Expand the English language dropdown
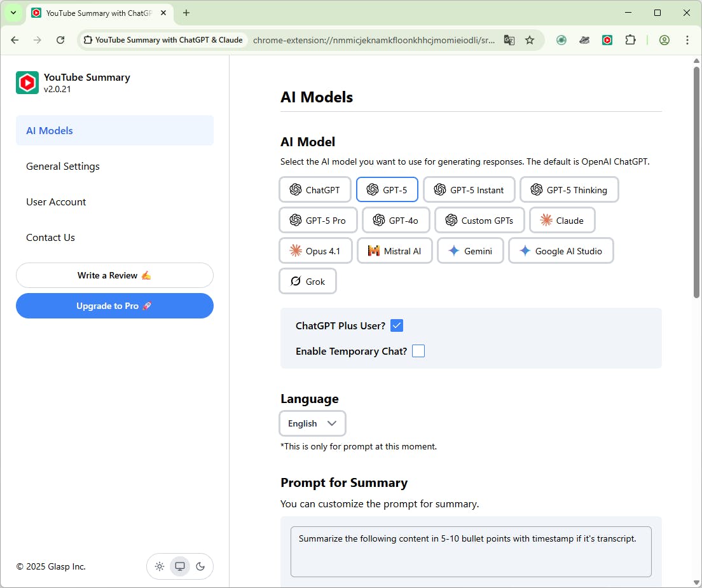 point(312,423)
